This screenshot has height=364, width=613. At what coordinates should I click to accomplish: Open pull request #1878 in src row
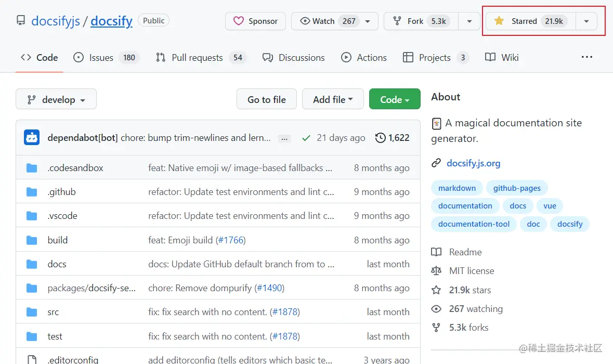(285, 312)
